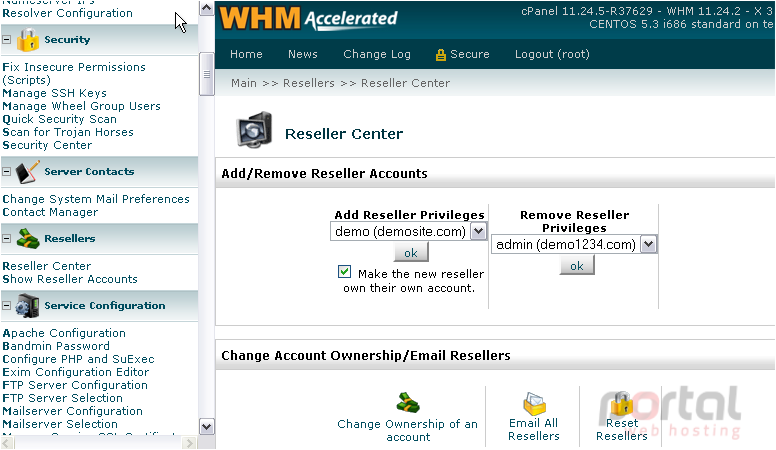The width and height of the screenshot is (776, 450).
Task: Open Email All Resellers link
Action: coord(534,429)
